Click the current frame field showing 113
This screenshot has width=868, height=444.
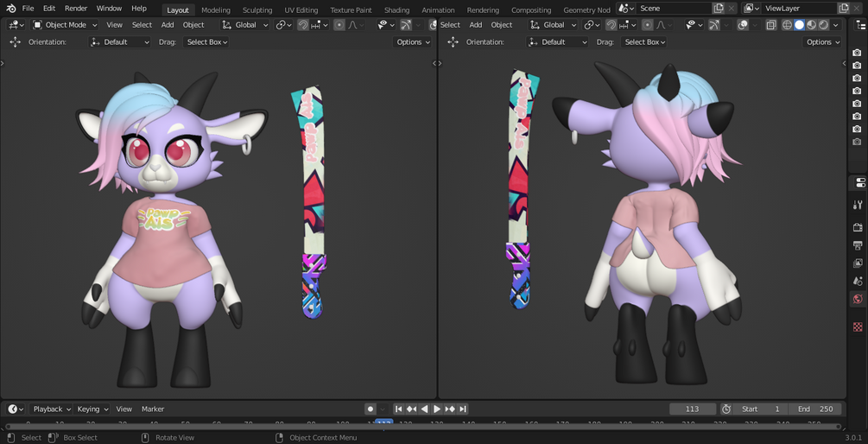click(x=693, y=409)
